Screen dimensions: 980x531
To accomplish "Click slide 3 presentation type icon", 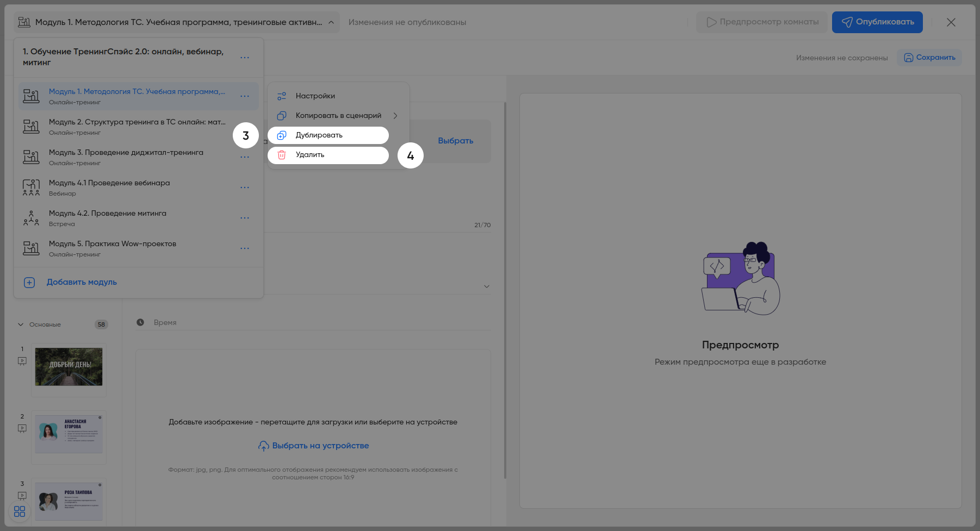I will pyautogui.click(x=22, y=496).
